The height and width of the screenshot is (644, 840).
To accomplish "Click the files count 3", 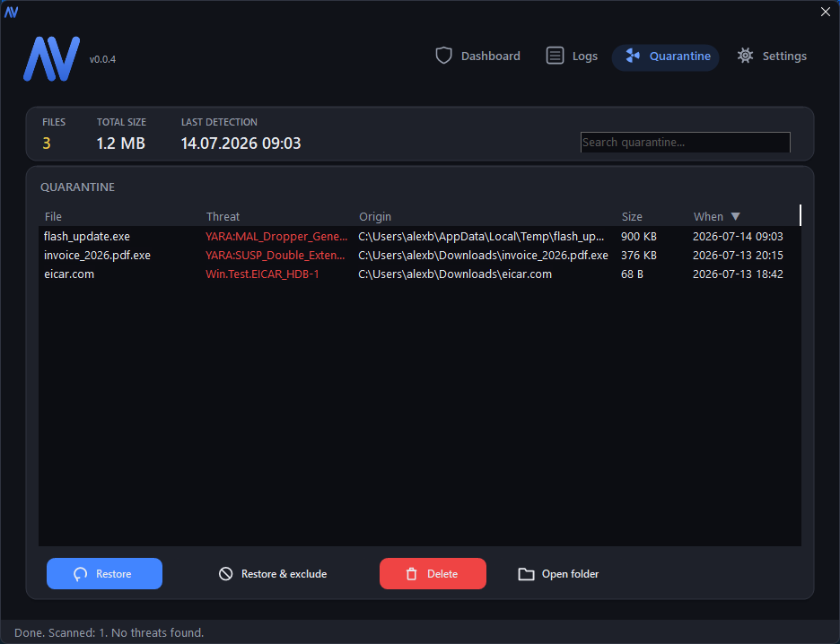I will pos(47,144).
